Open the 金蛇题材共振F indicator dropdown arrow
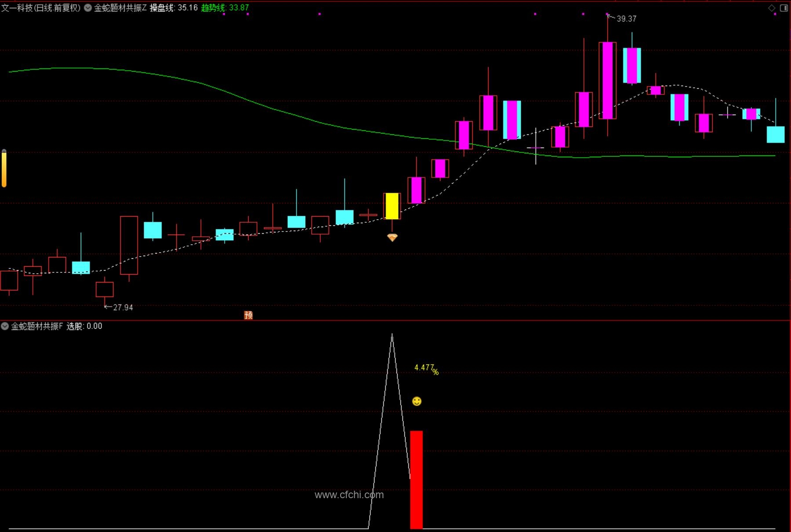The height and width of the screenshot is (532, 791). (5, 326)
